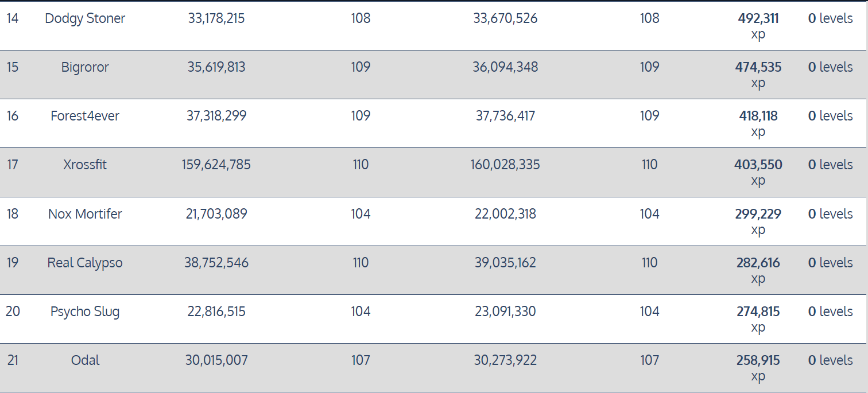Select the 0 levels text in Dodgy Stoner row

pyautogui.click(x=830, y=18)
